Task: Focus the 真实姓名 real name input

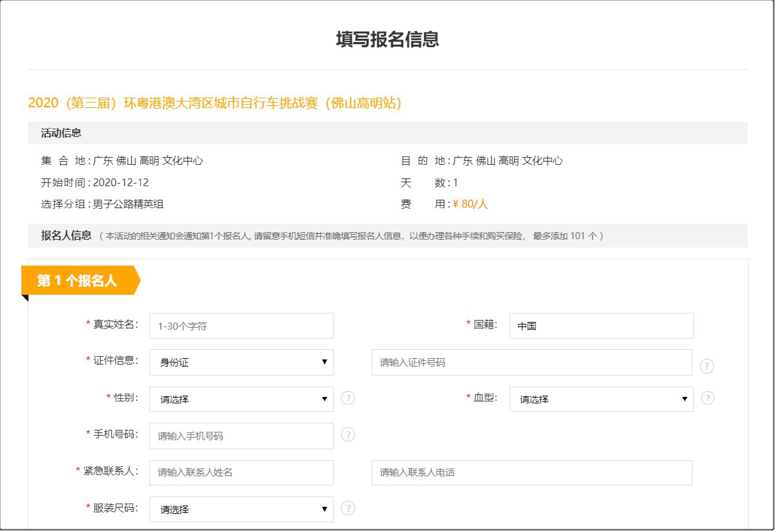Action: click(241, 326)
